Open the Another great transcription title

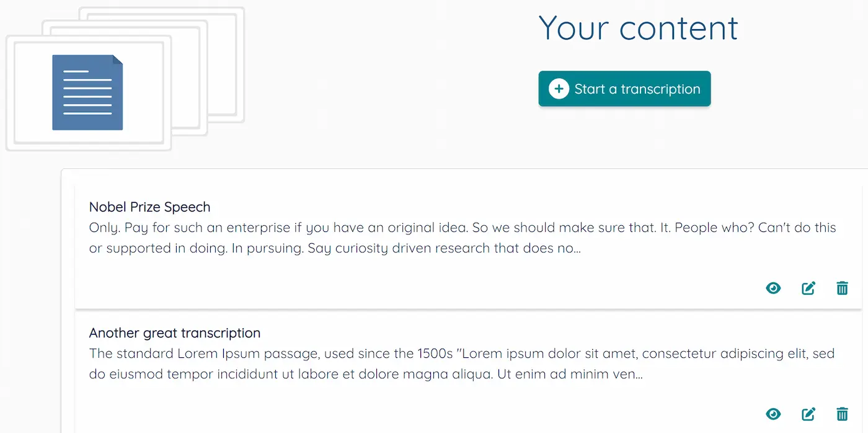tap(175, 333)
